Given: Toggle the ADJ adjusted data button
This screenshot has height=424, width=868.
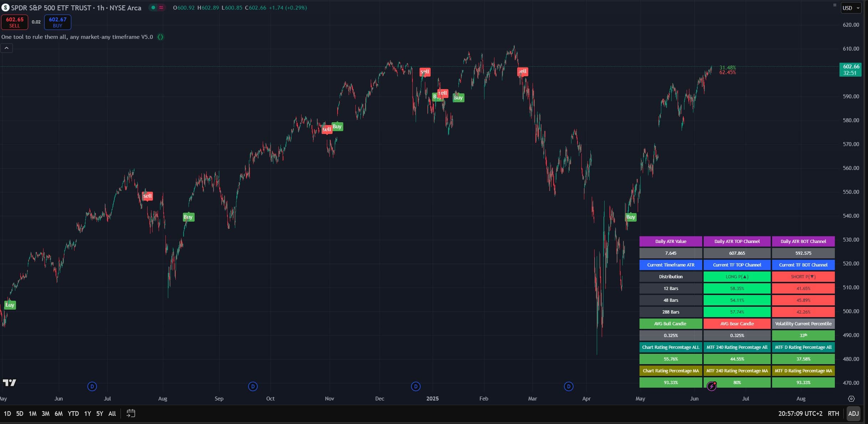Looking at the screenshot, I should coord(853,414).
